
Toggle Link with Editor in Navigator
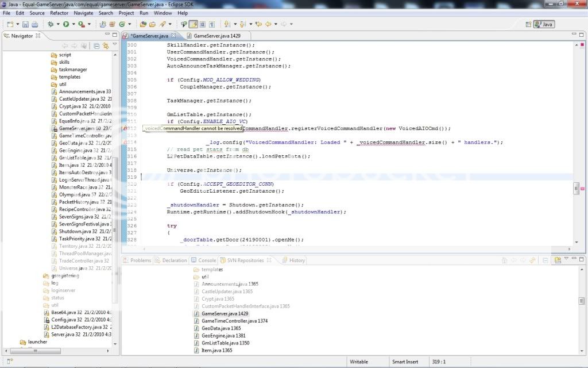click(x=105, y=45)
